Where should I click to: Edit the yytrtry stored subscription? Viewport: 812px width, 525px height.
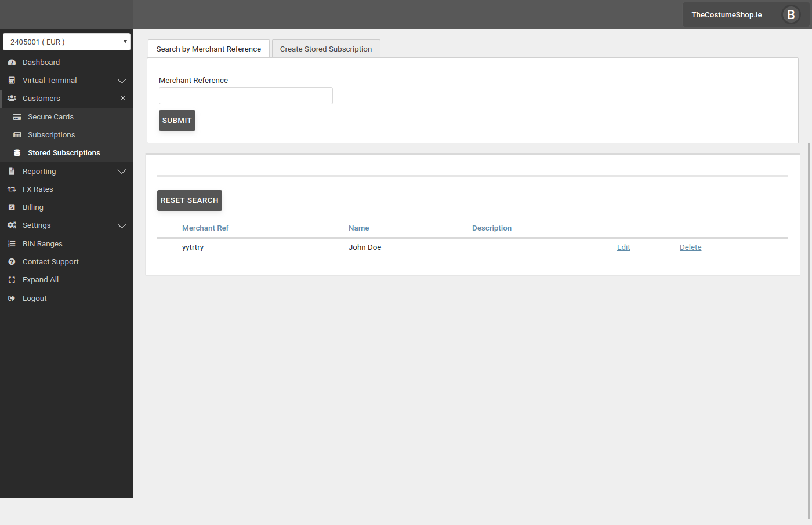tap(623, 247)
